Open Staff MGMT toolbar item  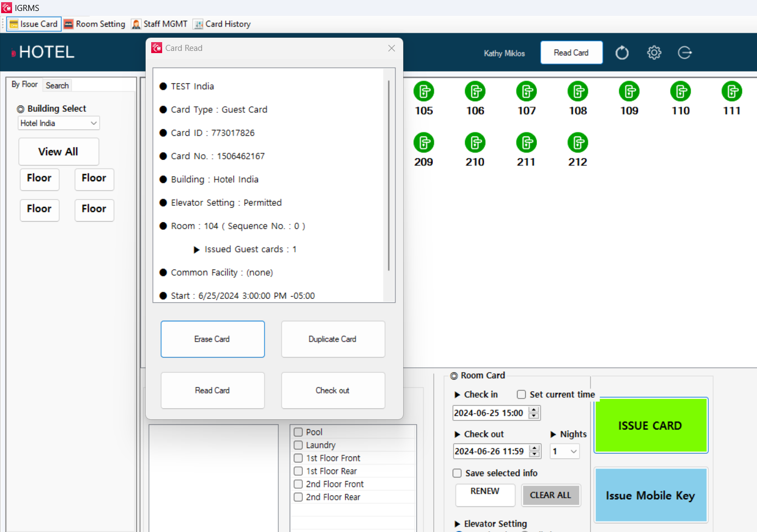[159, 24]
